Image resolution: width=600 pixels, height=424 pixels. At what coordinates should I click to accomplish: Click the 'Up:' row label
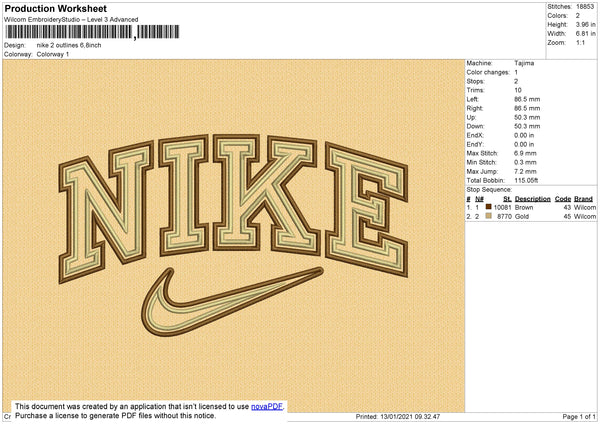[471, 117]
